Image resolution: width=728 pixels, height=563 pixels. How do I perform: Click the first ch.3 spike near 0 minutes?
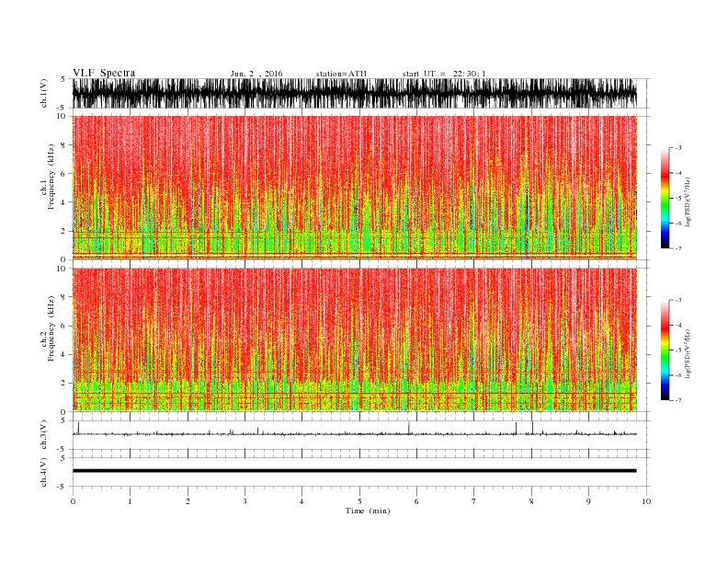pyautogui.click(x=78, y=428)
